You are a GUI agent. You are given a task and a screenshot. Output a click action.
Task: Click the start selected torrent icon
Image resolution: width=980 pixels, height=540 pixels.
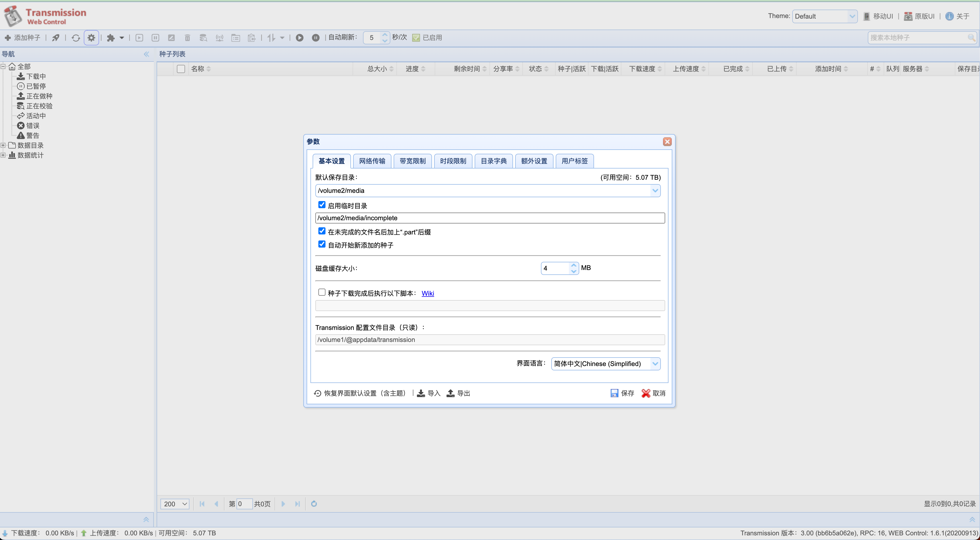tap(139, 38)
